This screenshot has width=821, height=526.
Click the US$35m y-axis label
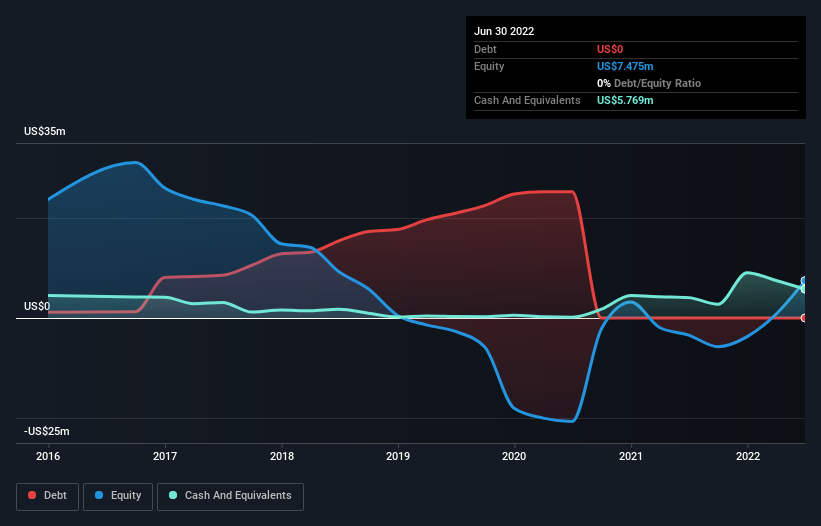click(x=45, y=131)
